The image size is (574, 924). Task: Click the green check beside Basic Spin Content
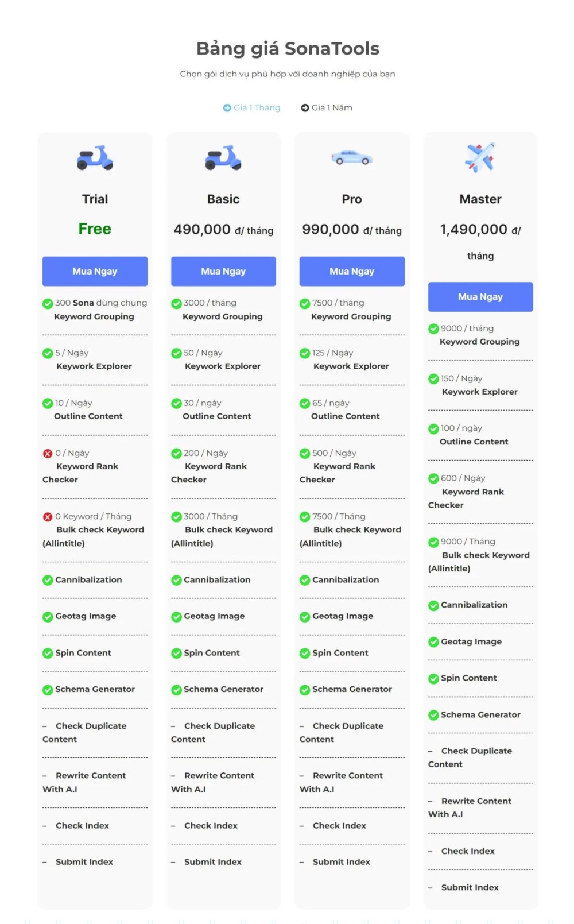point(176,654)
